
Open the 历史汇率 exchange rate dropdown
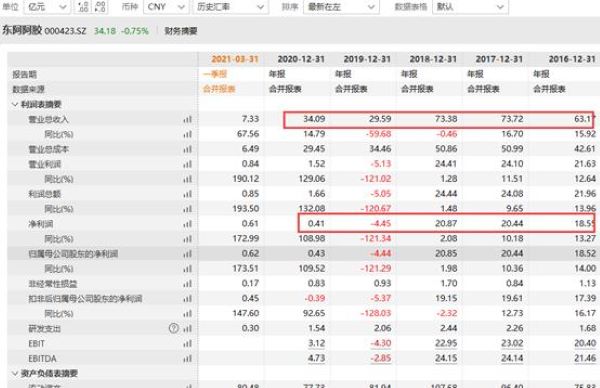[x=230, y=7]
